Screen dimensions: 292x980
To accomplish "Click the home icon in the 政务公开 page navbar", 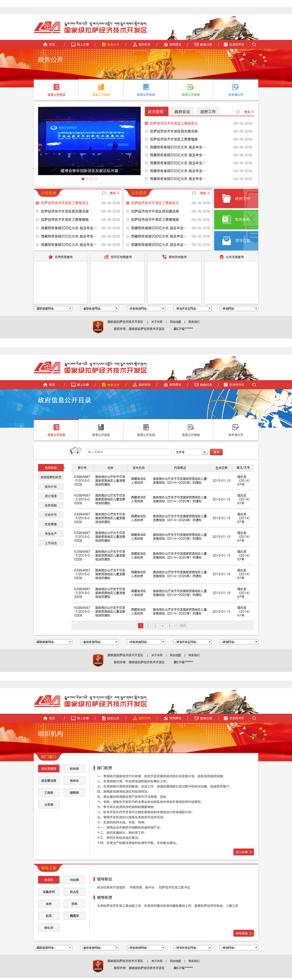I will 45,45.
